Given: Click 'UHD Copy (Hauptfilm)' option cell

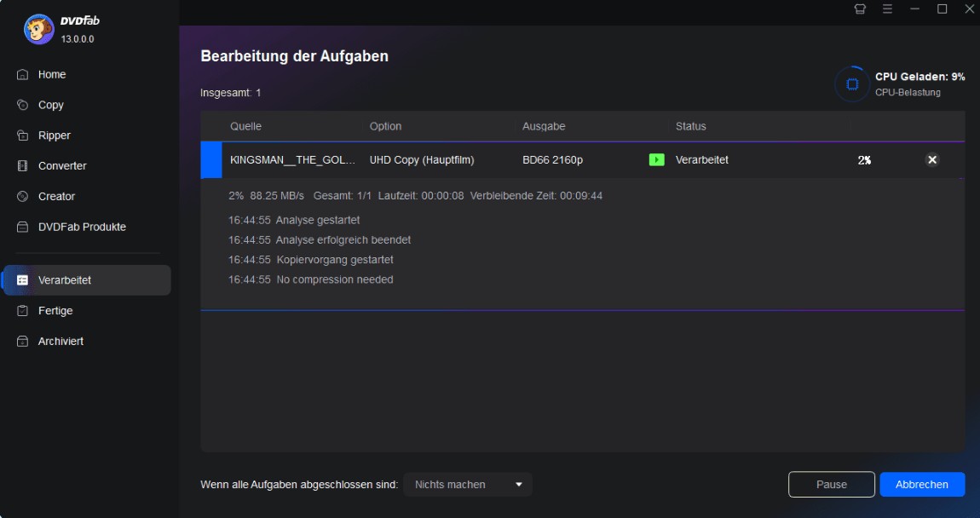Looking at the screenshot, I should point(422,160).
